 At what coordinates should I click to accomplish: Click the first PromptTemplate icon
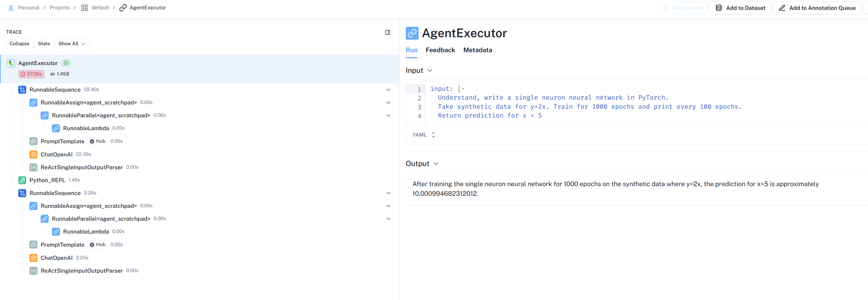pyautogui.click(x=33, y=141)
